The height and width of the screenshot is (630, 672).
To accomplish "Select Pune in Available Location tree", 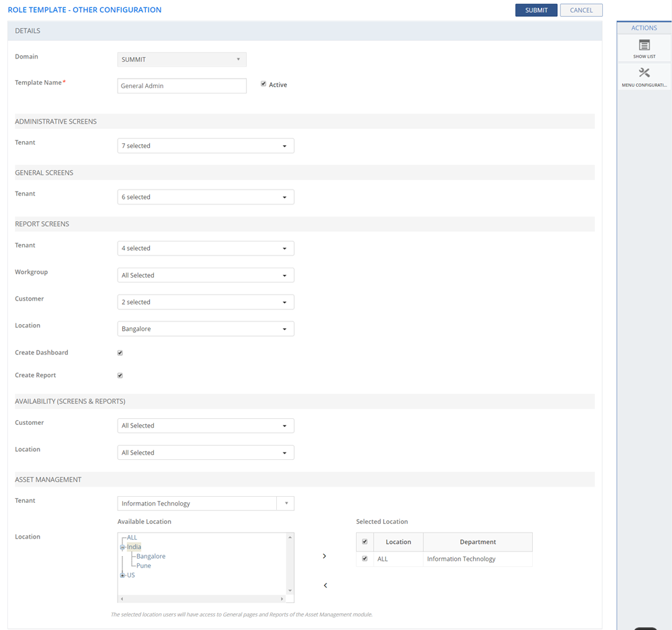I will click(143, 565).
